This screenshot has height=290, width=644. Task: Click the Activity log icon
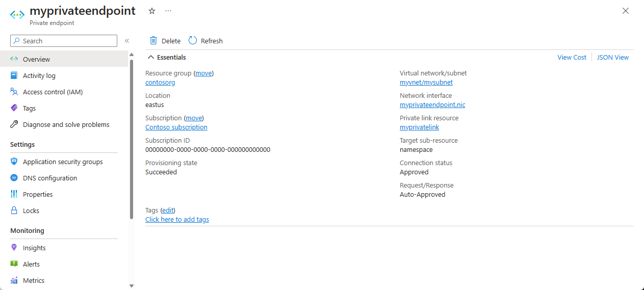(14, 75)
